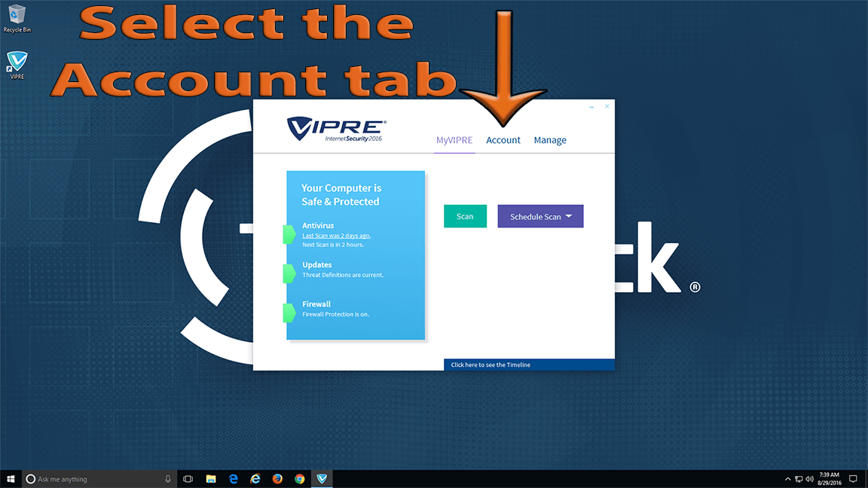Click the VIPRE desktop shortcut icon
The image size is (868, 488).
pyautogui.click(x=17, y=64)
